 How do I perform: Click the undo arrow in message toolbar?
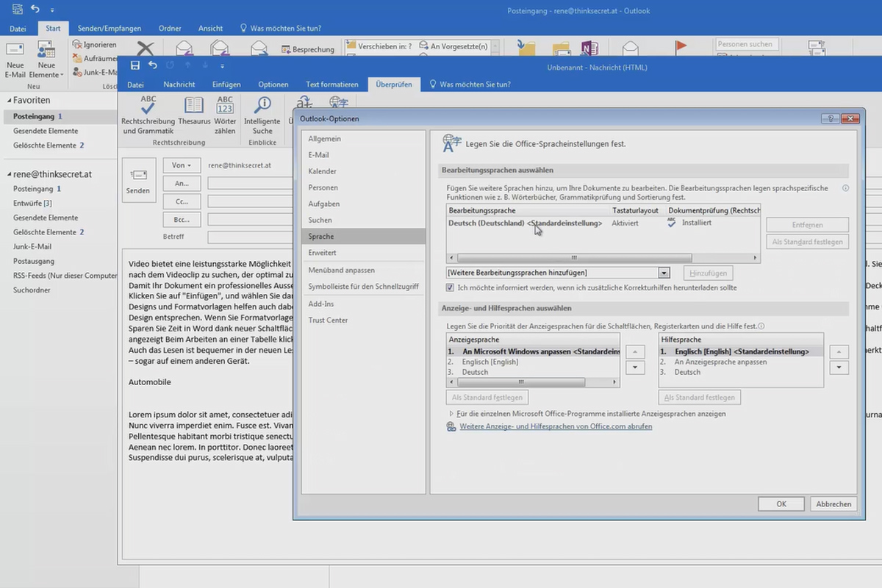point(152,65)
